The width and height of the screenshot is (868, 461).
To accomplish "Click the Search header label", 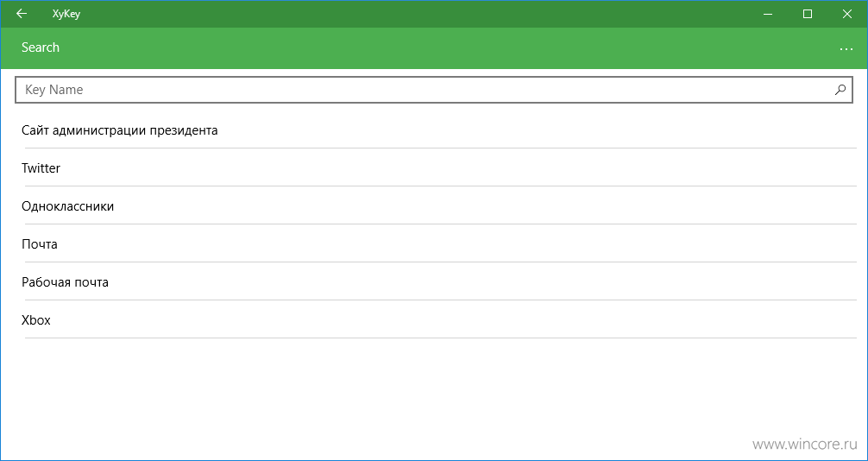I will point(41,47).
